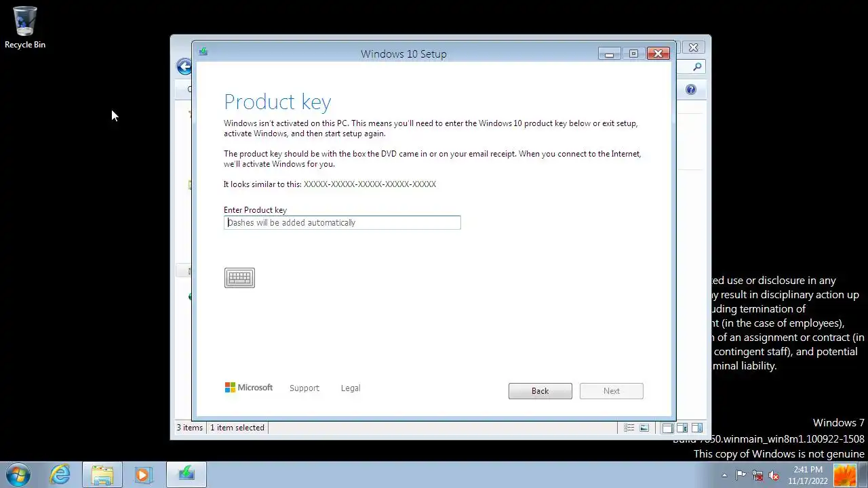This screenshot has width=868, height=488.
Task: Toggle Explorer preview pane layout icon
Action: [697, 428]
